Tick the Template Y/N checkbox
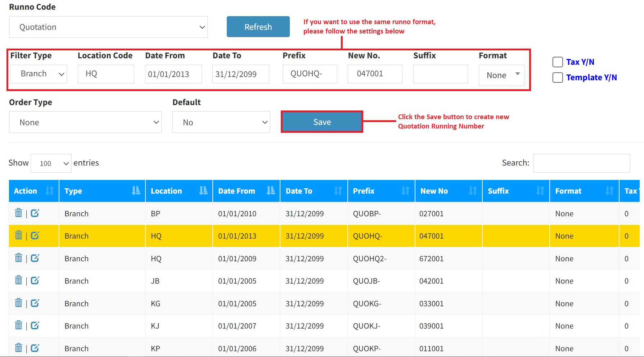644x357 pixels. click(x=558, y=77)
